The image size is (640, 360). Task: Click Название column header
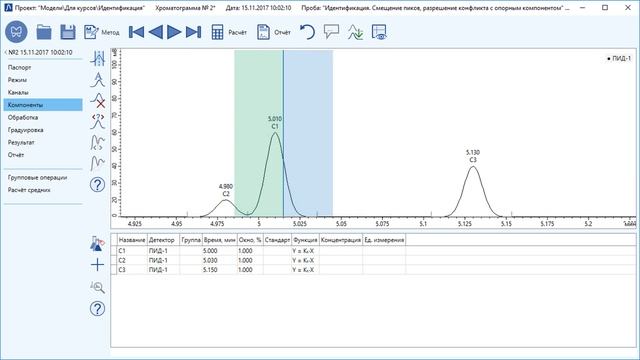(x=132, y=240)
